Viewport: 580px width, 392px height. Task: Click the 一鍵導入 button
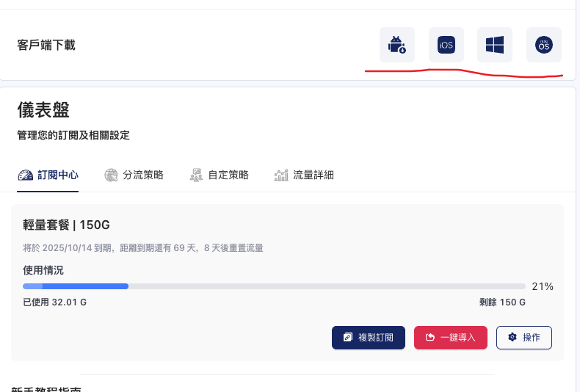point(451,337)
